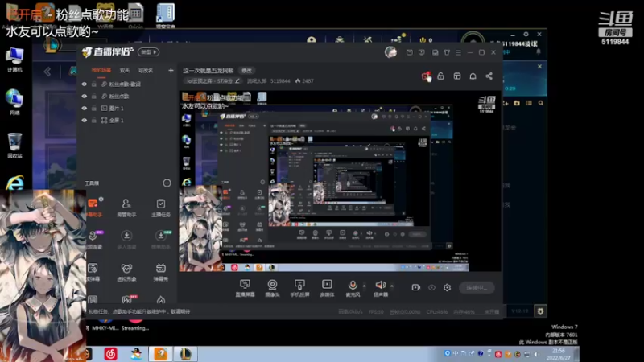Open the download tool with green badge
This screenshot has width=644, height=362.
[x=160, y=240]
